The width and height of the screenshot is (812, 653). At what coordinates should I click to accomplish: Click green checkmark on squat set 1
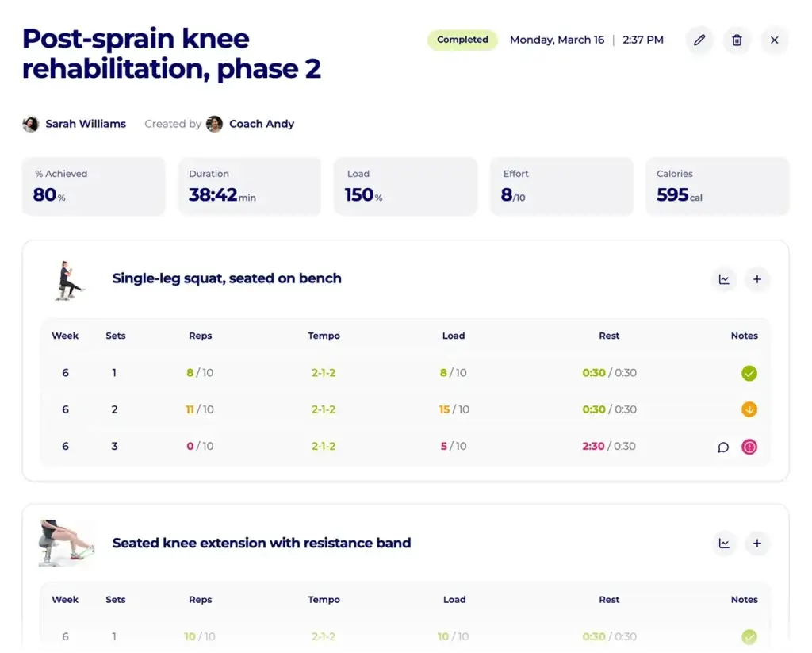[749, 373]
